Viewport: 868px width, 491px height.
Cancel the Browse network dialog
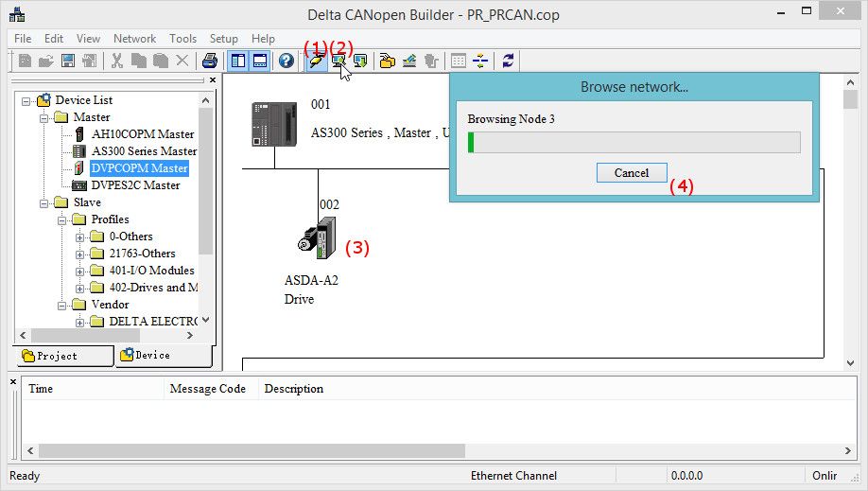[x=631, y=173]
